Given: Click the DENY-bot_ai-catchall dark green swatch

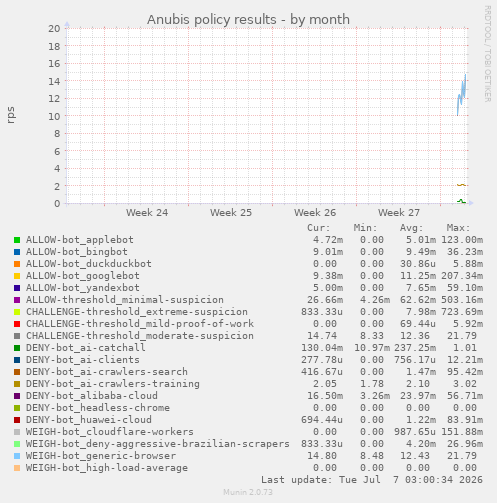Looking at the screenshot, I should pos(17,348).
